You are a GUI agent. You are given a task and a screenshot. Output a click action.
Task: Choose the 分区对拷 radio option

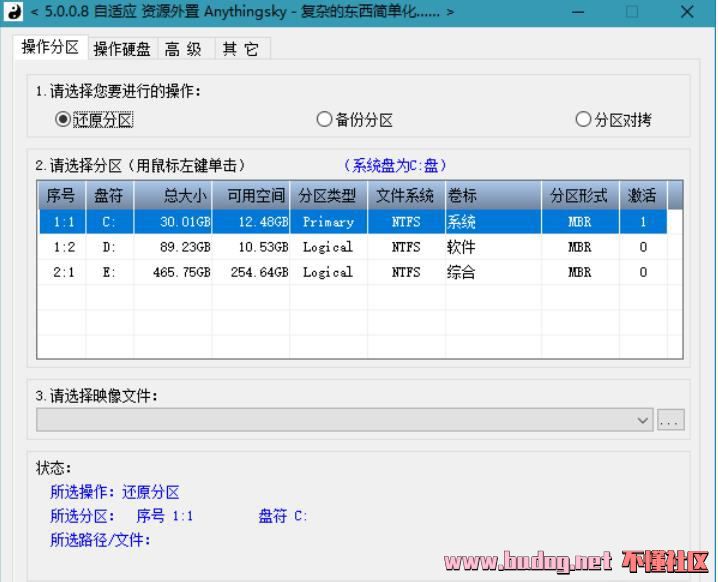(583, 119)
